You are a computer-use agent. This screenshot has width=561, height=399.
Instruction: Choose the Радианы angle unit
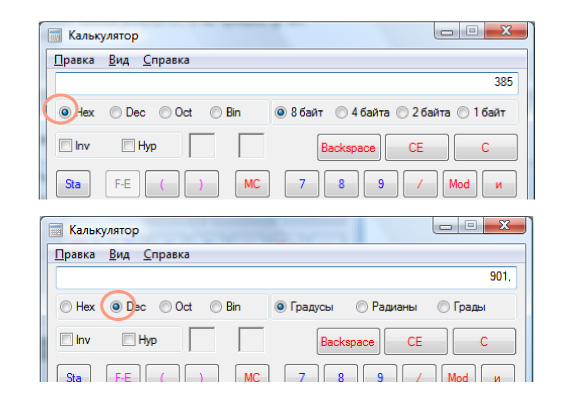click(x=362, y=307)
